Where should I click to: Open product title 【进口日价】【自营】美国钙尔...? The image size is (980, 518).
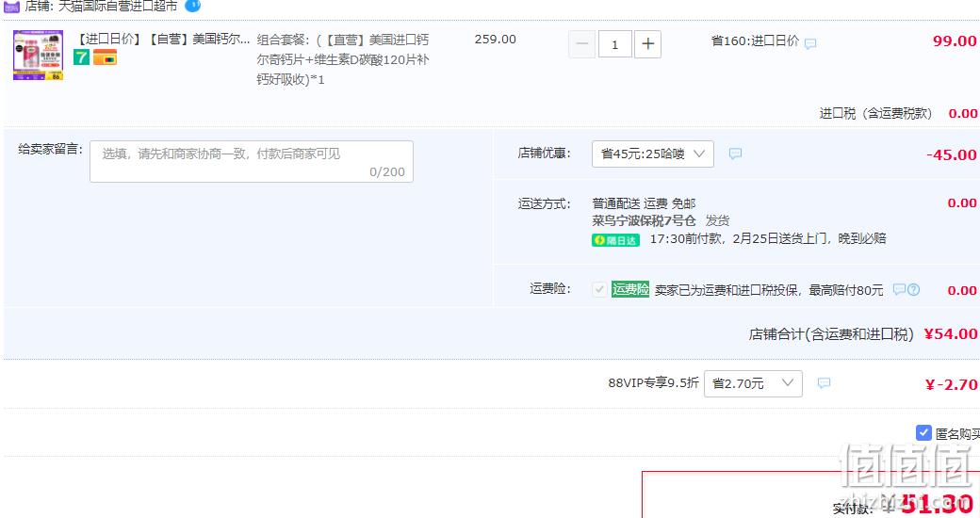pyautogui.click(x=162, y=39)
